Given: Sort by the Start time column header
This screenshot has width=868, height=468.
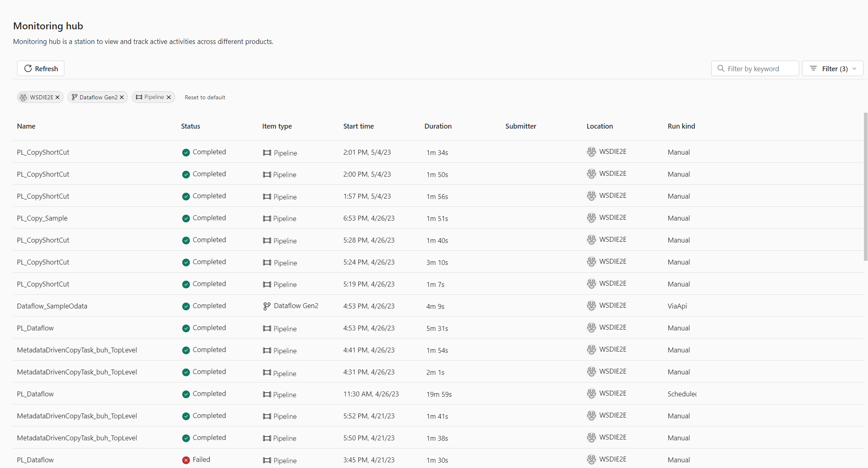Looking at the screenshot, I should pyautogui.click(x=358, y=126).
